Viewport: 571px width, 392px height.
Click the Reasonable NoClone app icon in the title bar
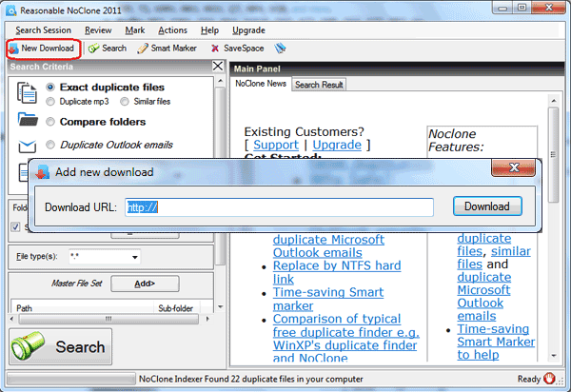[11, 10]
